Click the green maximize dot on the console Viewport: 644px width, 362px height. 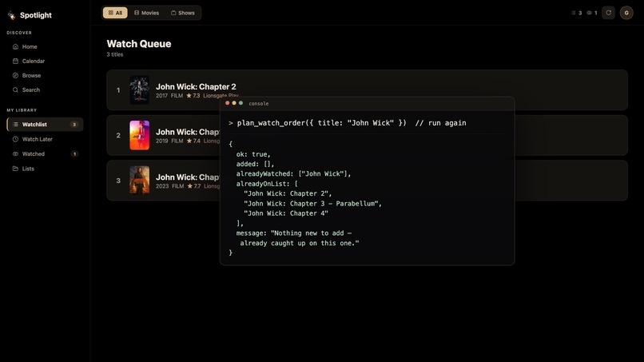(241, 103)
